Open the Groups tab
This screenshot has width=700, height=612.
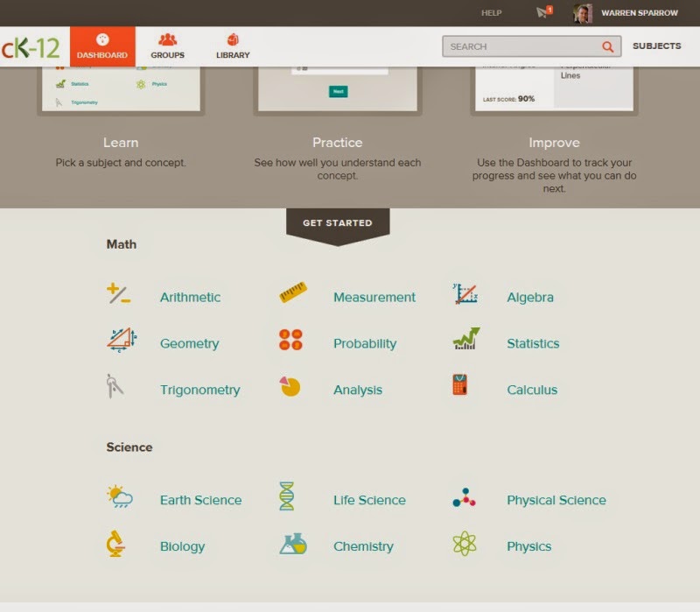(167, 46)
